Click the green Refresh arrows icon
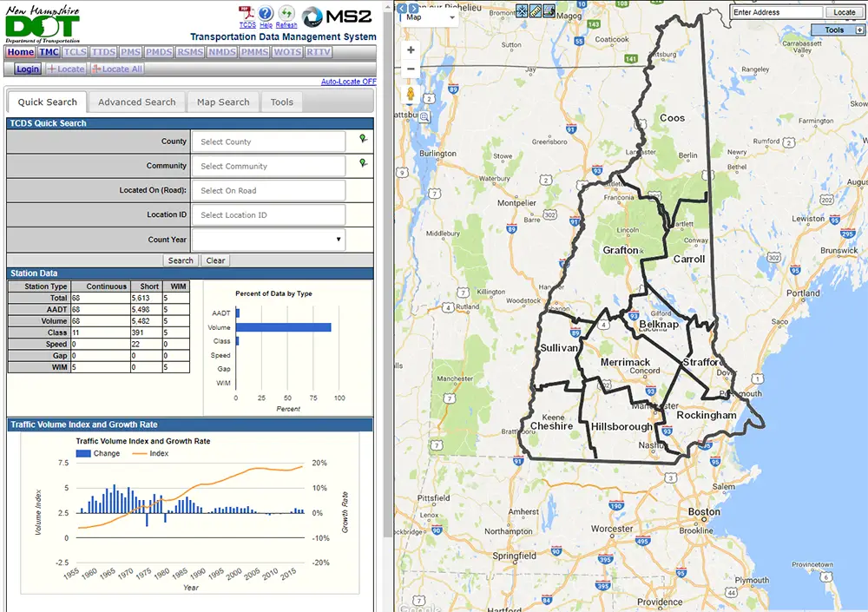The width and height of the screenshot is (868, 612). 286,13
